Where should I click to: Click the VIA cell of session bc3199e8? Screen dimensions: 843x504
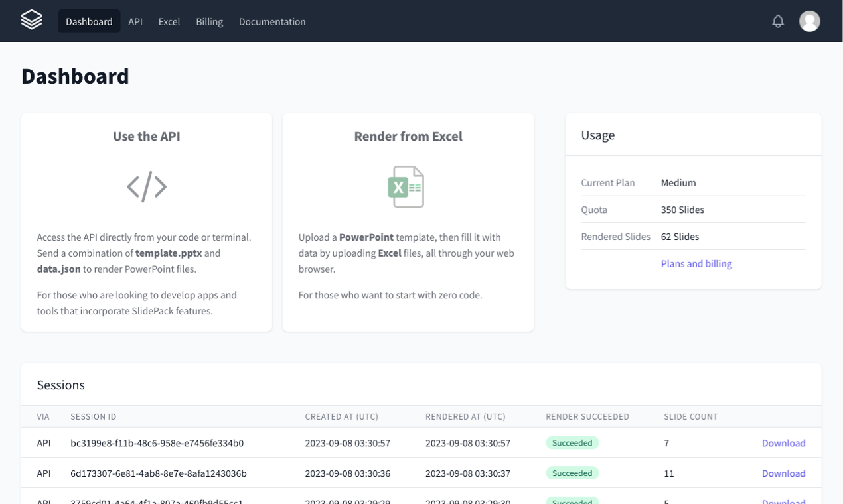point(44,443)
